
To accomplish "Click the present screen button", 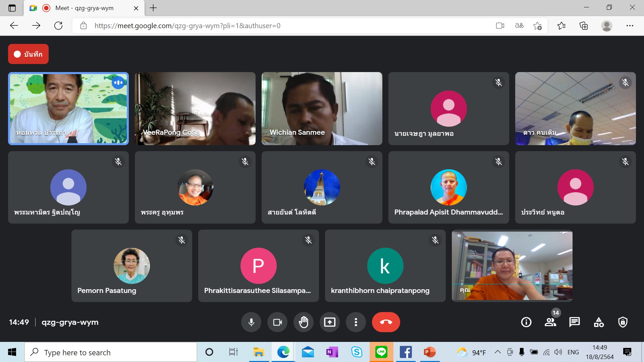I will pos(330,322).
